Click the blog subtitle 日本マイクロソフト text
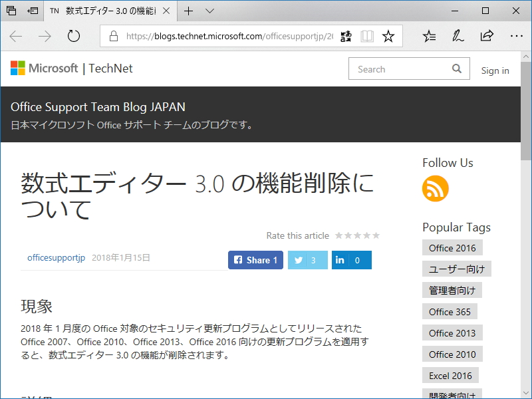The width and height of the screenshot is (532, 399). tap(132, 125)
